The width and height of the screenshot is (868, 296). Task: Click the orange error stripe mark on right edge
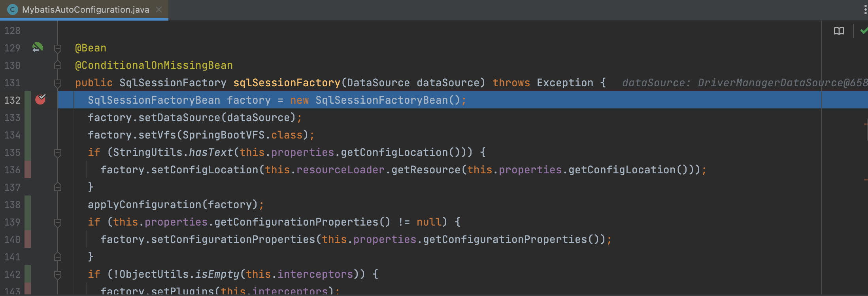tap(866, 124)
